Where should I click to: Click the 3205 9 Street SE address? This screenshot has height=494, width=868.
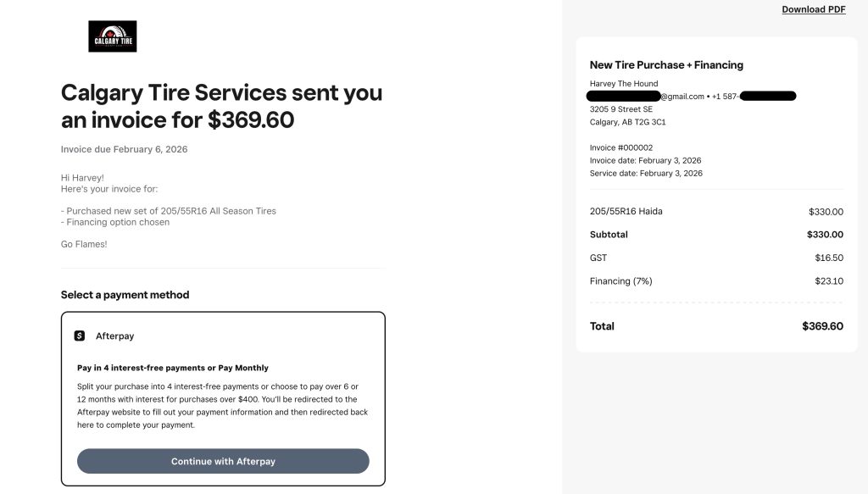[621, 109]
